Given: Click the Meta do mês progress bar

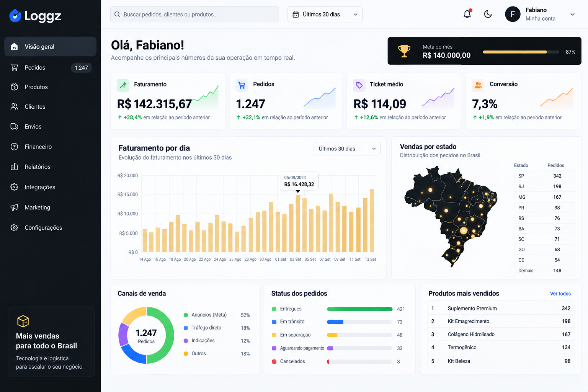Looking at the screenshot, I should coord(521,52).
